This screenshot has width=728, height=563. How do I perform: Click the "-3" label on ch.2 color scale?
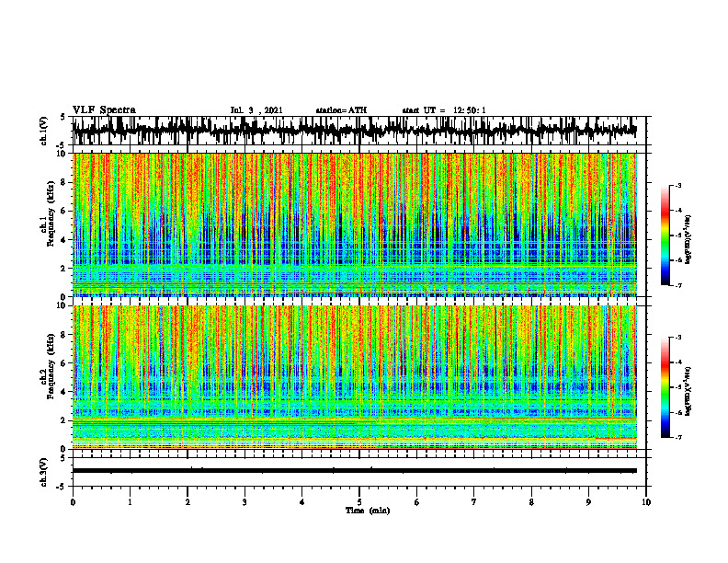(x=678, y=338)
